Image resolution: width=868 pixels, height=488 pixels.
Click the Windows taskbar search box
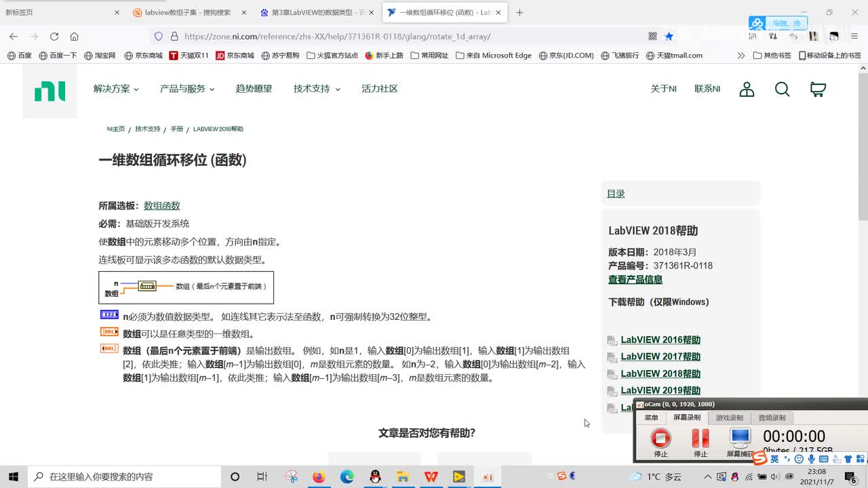tap(124, 476)
